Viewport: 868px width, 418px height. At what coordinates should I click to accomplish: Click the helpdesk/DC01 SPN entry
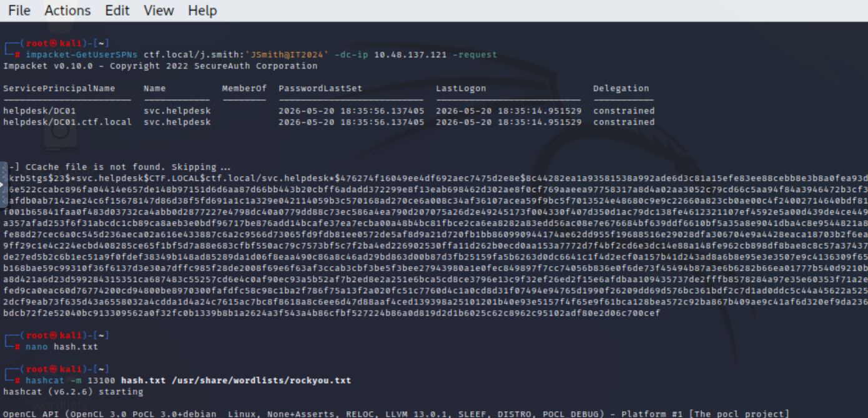(x=39, y=111)
